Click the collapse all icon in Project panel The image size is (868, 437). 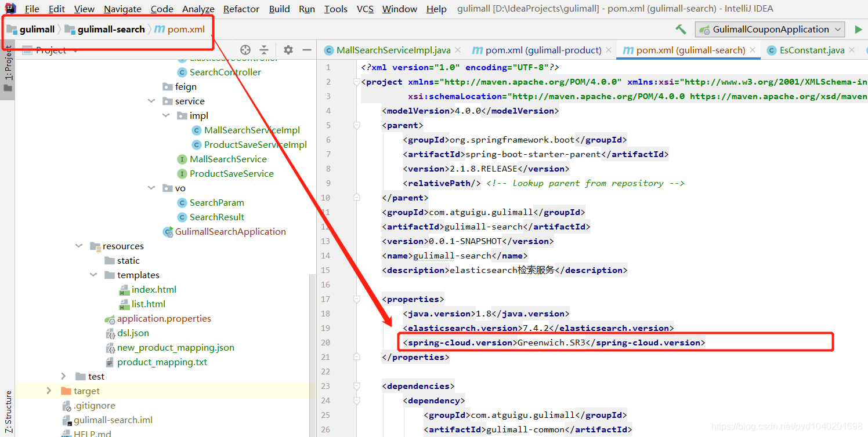[x=264, y=50]
